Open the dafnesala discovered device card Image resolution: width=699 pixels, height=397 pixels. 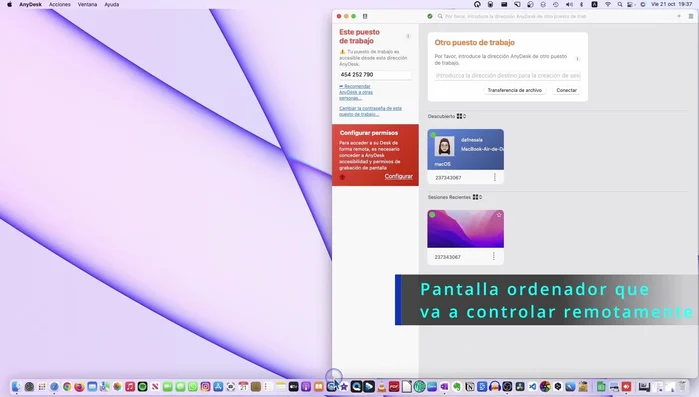tap(465, 149)
